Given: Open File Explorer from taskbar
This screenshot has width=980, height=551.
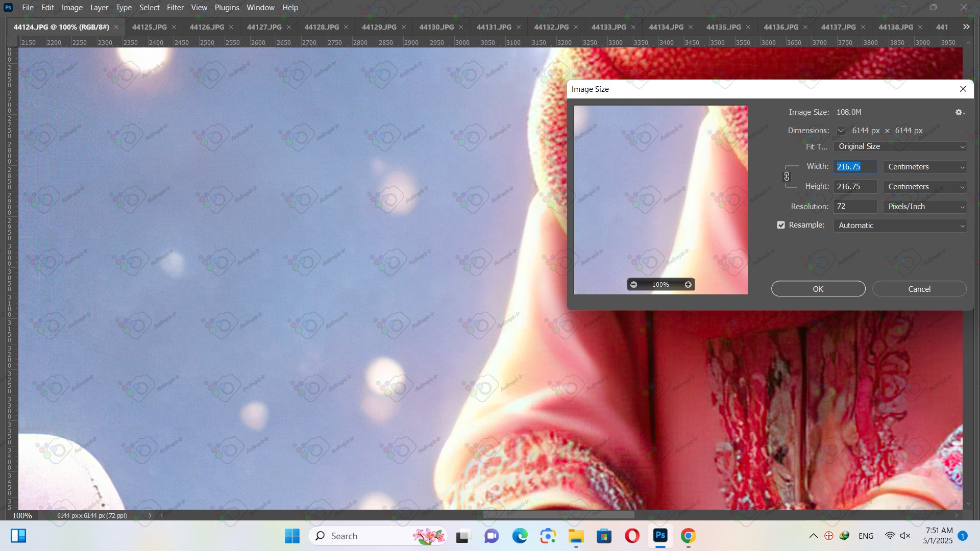Looking at the screenshot, I should point(576,536).
